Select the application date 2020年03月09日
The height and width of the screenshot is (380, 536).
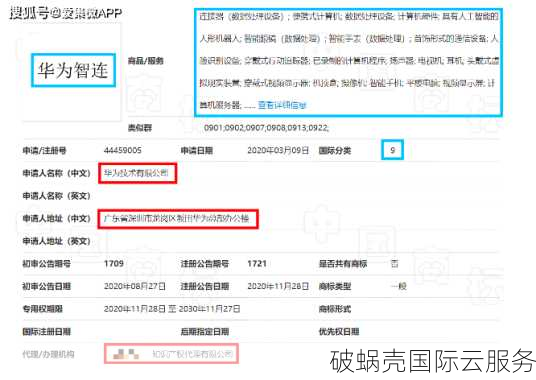point(278,150)
